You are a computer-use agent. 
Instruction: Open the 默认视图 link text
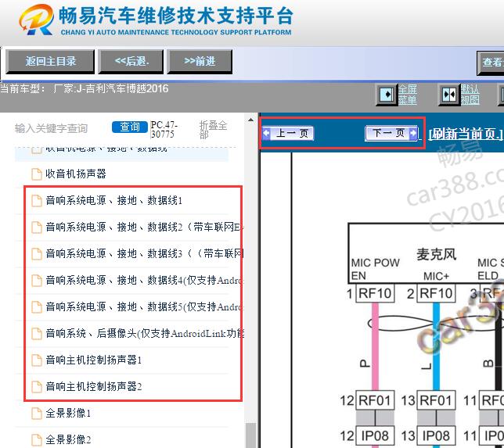[x=470, y=95]
